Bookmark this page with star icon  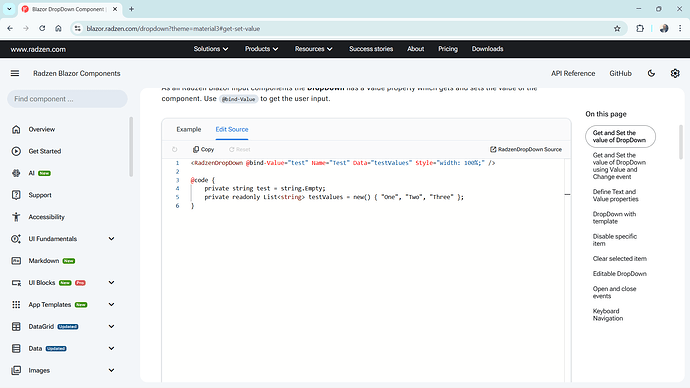click(x=617, y=29)
